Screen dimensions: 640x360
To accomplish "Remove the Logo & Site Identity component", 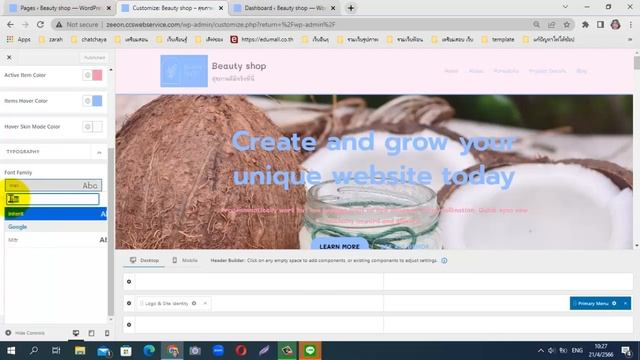I will tap(205, 303).
